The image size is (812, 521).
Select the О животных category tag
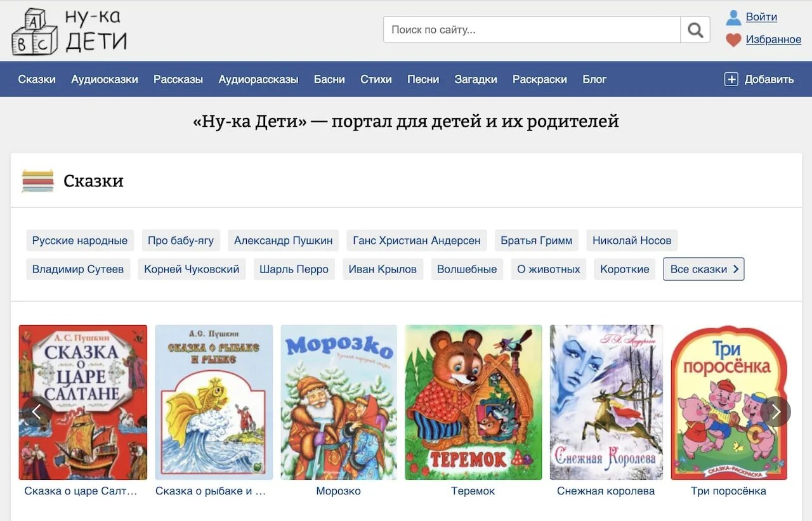(549, 269)
